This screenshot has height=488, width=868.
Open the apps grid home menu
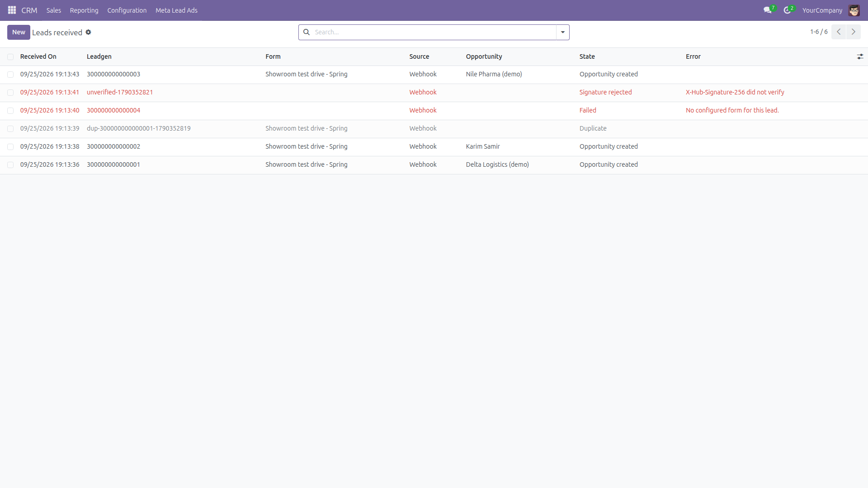click(x=12, y=10)
